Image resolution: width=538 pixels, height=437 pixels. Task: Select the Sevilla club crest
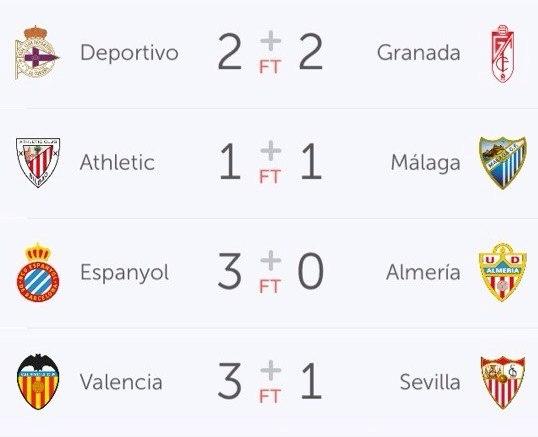503,382
